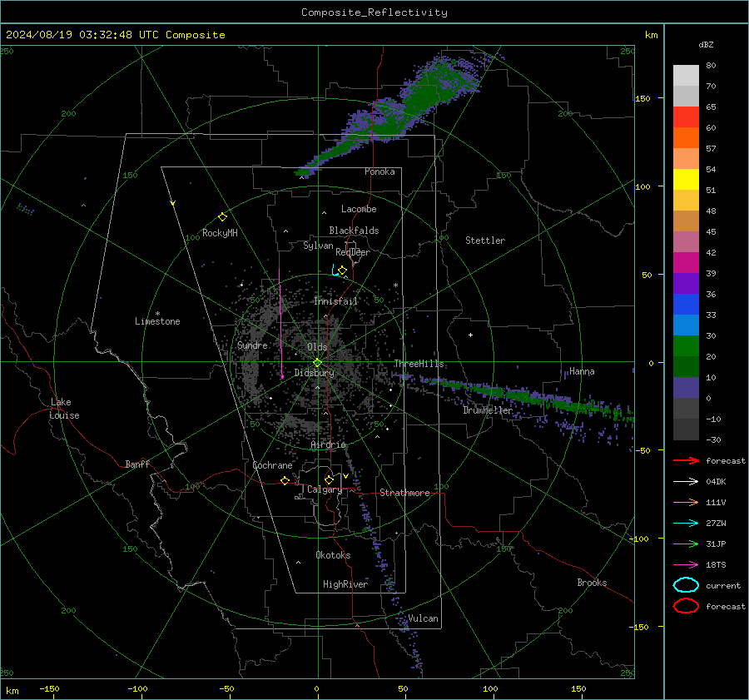Screen dimensions: 749x700
Task: Click the red 'forecast' ellipse icon
Action: pyautogui.click(x=686, y=606)
